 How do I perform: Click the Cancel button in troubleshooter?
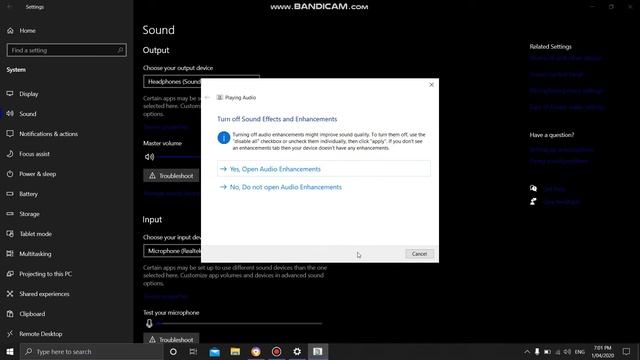(x=419, y=254)
